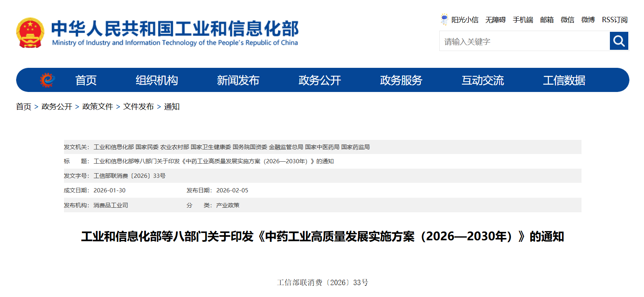Screen dimensions: 644x297
Task: Click the national emblem logo
Action: coord(30,33)
